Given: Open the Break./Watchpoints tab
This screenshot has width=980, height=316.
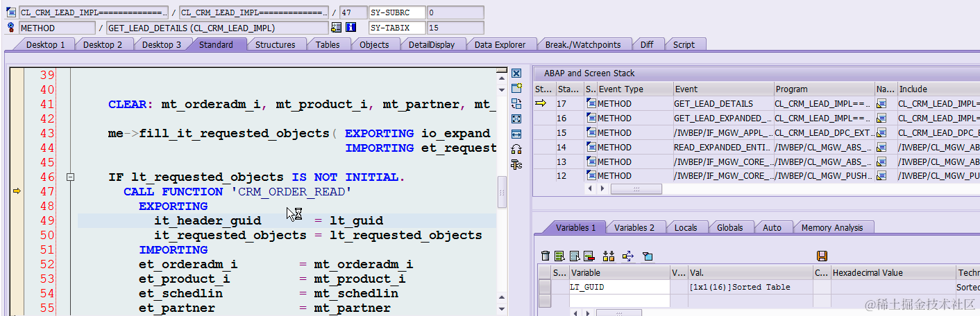Looking at the screenshot, I should (582, 44).
